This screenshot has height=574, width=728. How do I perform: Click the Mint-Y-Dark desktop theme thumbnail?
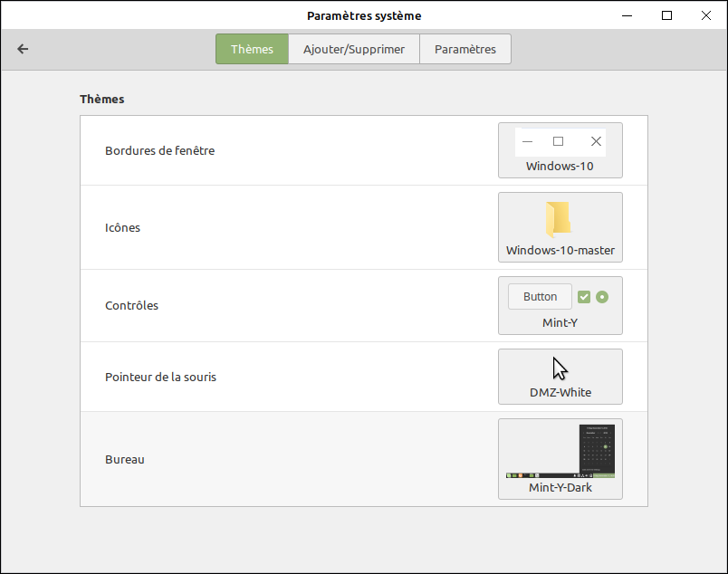point(560,451)
